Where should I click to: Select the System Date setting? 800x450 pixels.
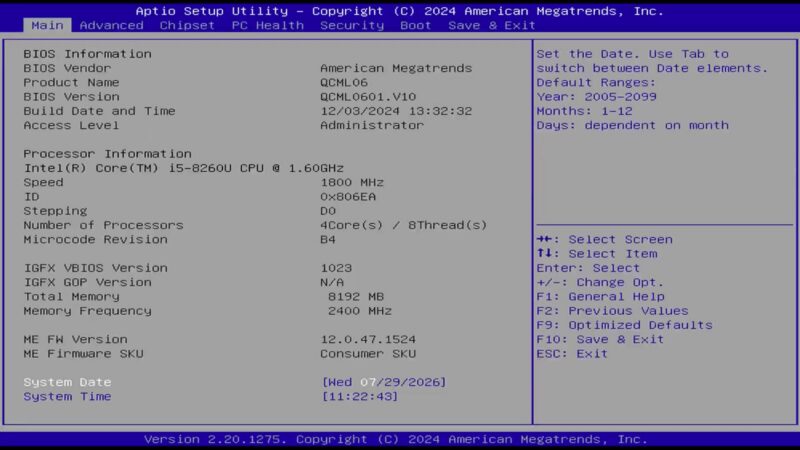67,382
